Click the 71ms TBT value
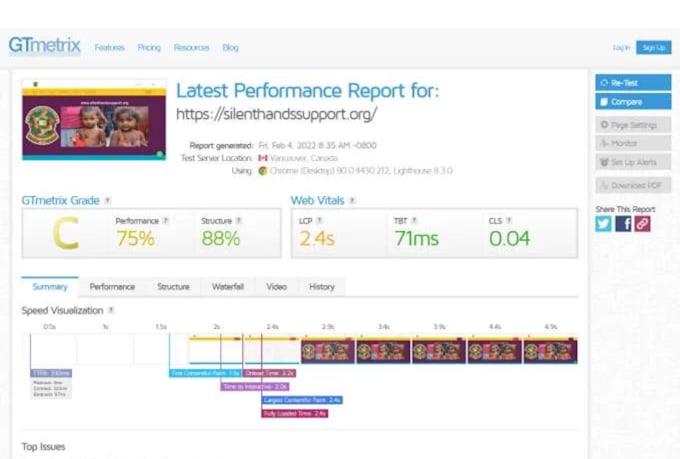The image size is (680, 459). (x=417, y=239)
